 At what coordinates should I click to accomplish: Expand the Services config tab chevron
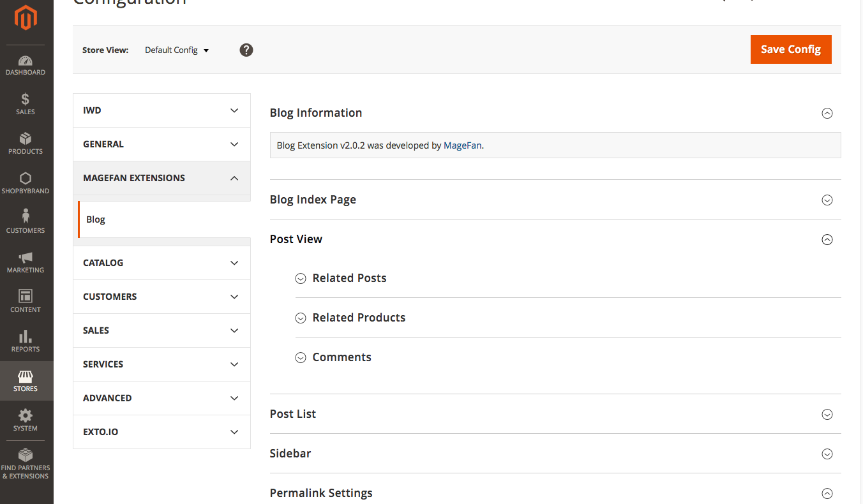[x=234, y=364]
